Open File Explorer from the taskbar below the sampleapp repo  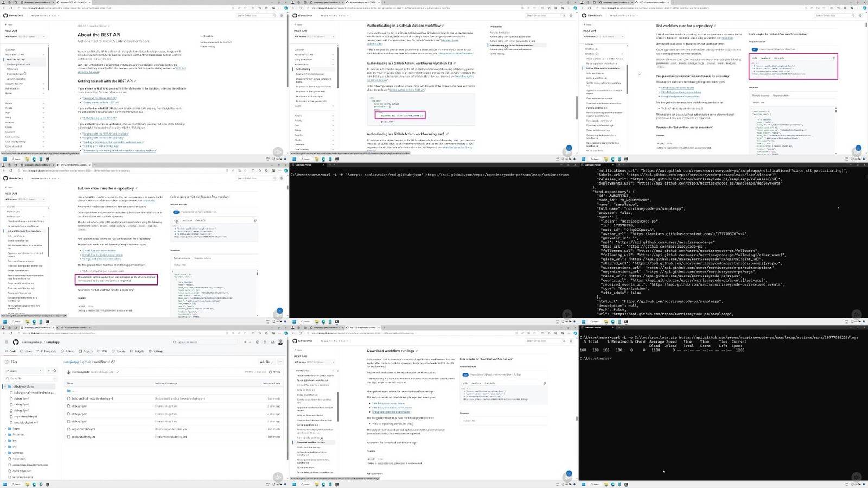click(x=28, y=484)
